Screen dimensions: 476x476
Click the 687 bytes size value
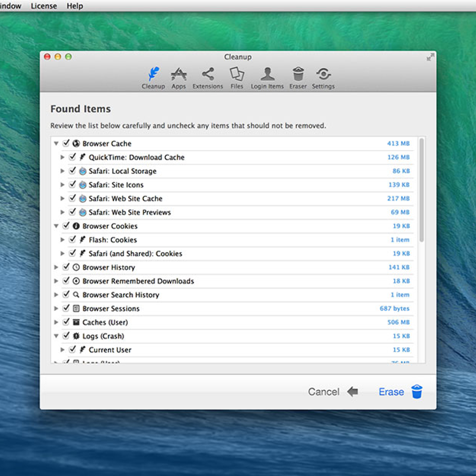394,309
